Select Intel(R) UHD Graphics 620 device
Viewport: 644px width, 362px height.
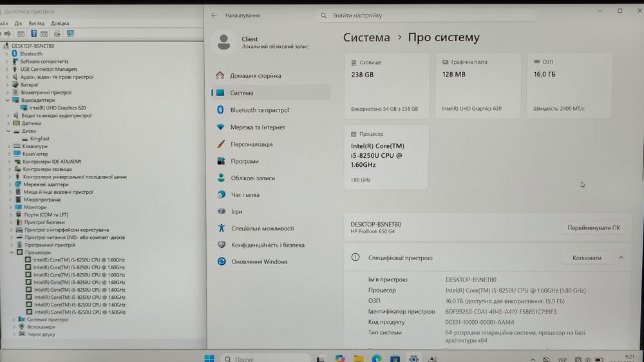57,108
